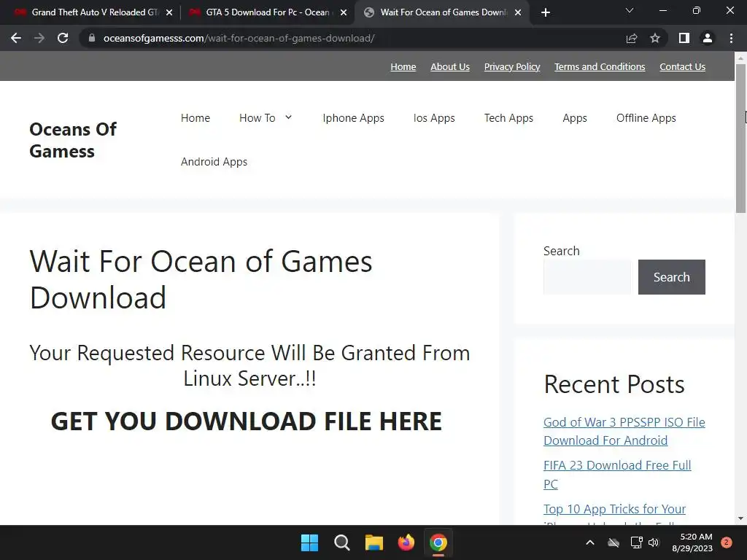Select Home in main navigation menu
This screenshot has height=560, width=747.
point(196,117)
